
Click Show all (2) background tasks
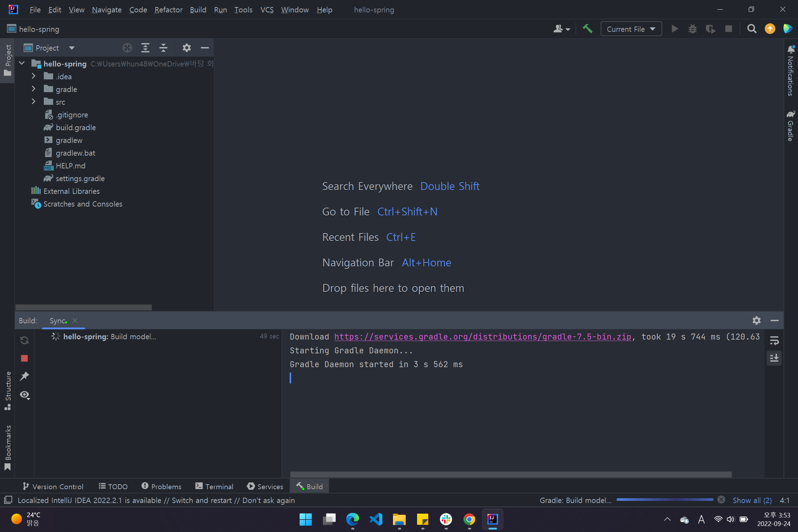(752, 500)
